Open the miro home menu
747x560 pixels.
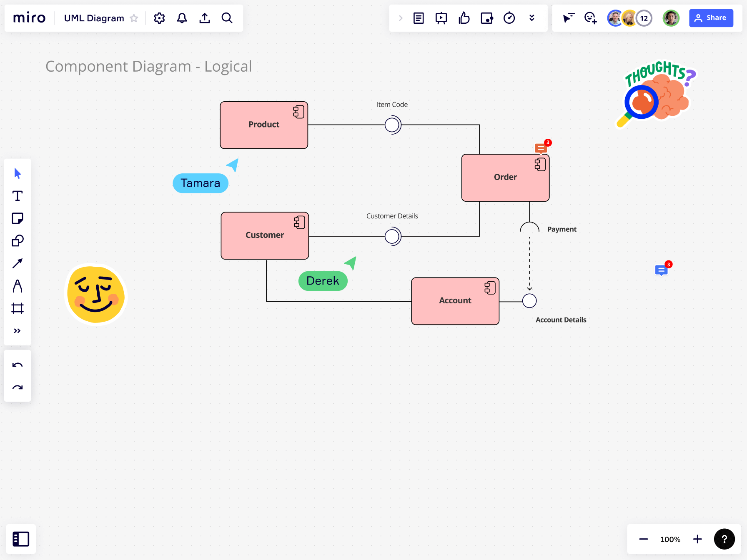(29, 17)
